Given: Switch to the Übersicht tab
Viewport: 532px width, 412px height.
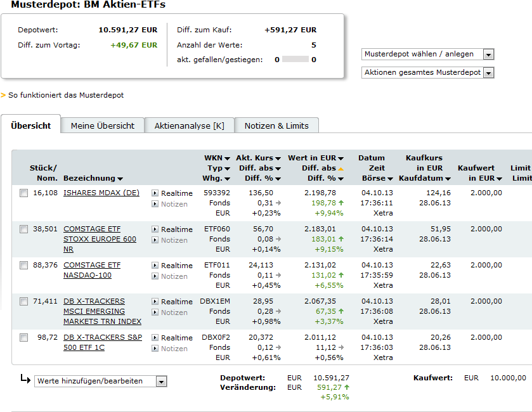Looking at the screenshot, I should (x=31, y=126).
